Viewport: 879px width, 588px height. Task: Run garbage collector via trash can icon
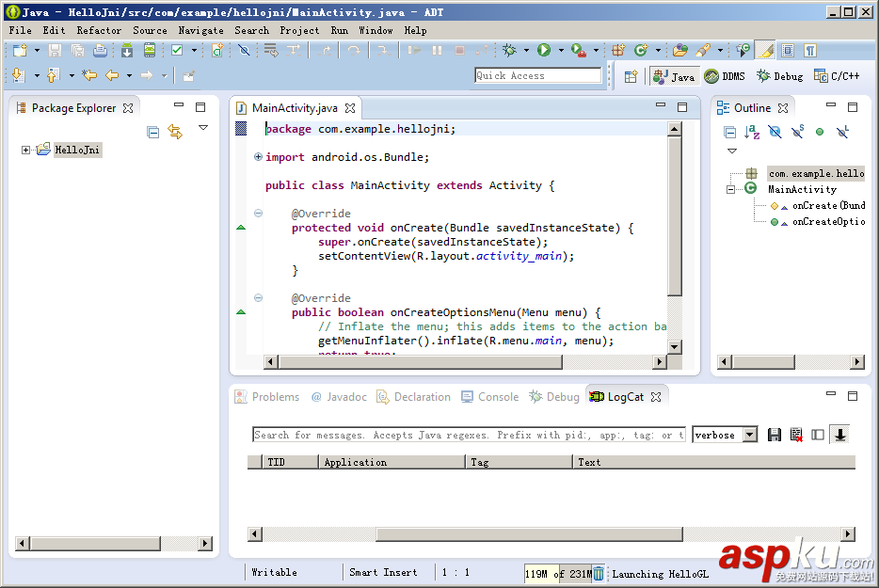(599, 573)
